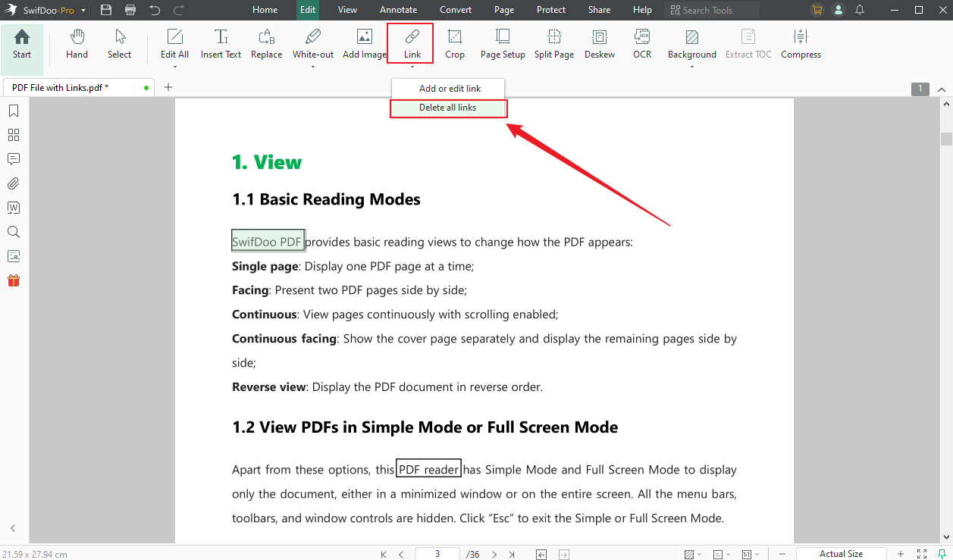953x560 pixels.
Task: Open the Attachments panel
Action: click(13, 183)
